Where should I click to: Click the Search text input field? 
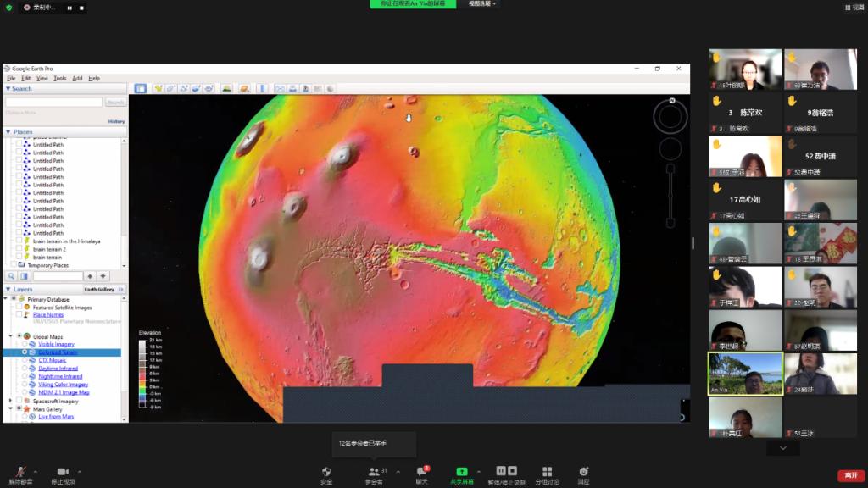tap(53, 102)
